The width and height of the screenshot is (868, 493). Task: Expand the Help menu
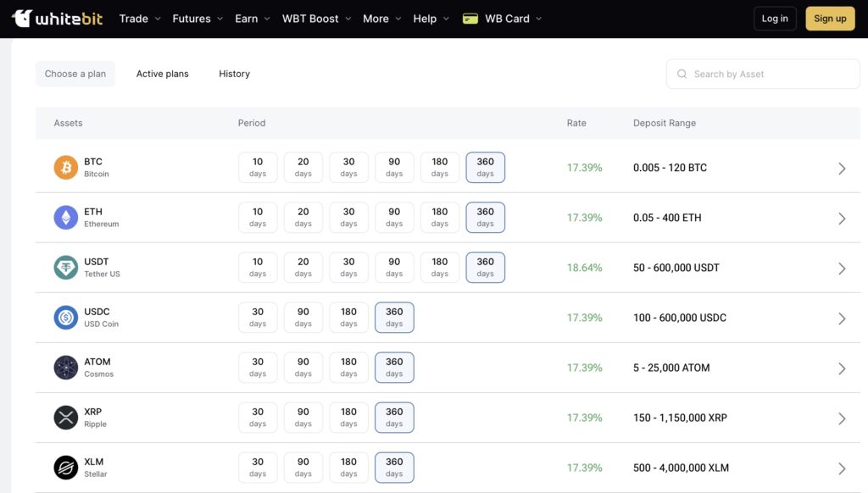[431, 19]
